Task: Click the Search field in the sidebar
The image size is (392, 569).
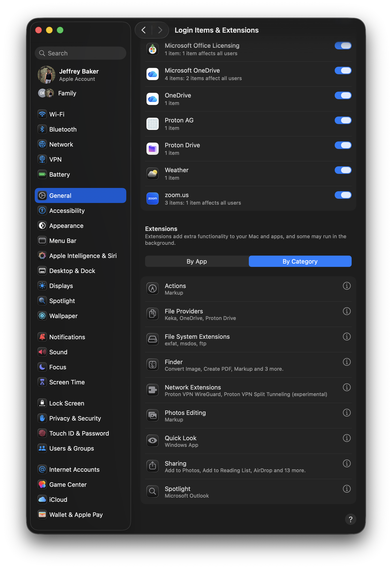Action: pos(81,53)
